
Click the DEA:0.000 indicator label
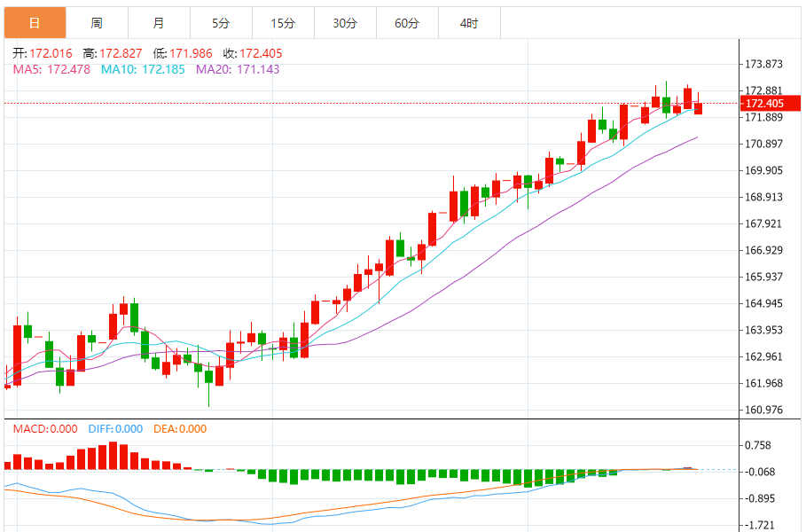click(x=180, y=429)
